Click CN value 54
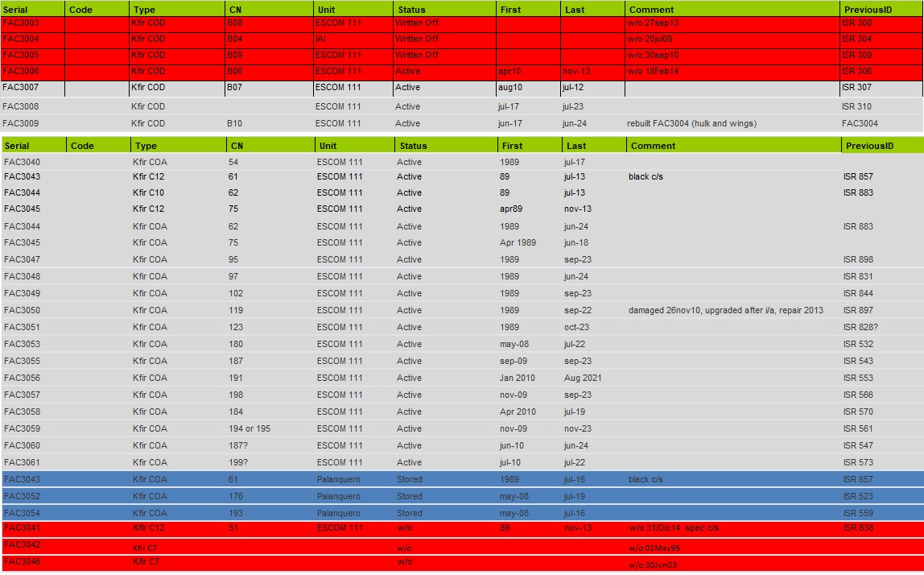 coord(233,162)
